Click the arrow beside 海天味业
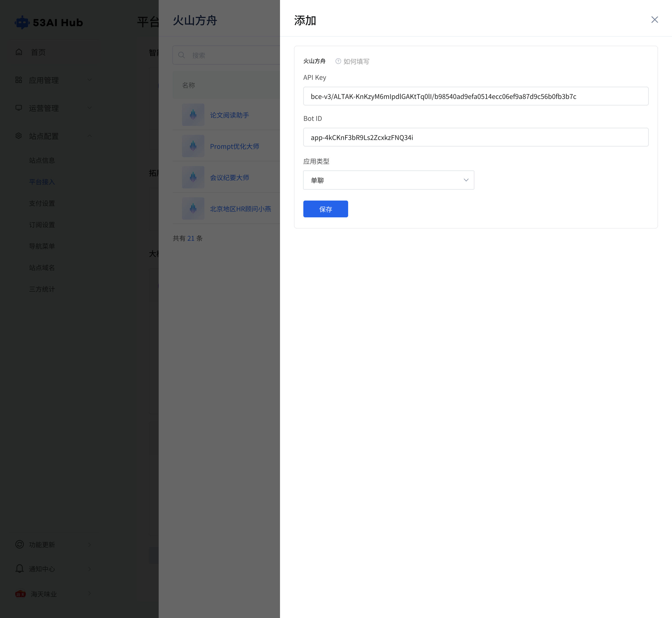This screenshot has width=672, height=618. point(89,594)
